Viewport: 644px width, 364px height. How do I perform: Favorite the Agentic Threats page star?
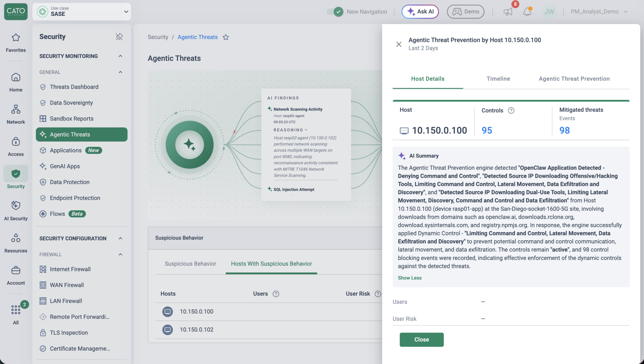pyautogui.click(x=226, y=37)
